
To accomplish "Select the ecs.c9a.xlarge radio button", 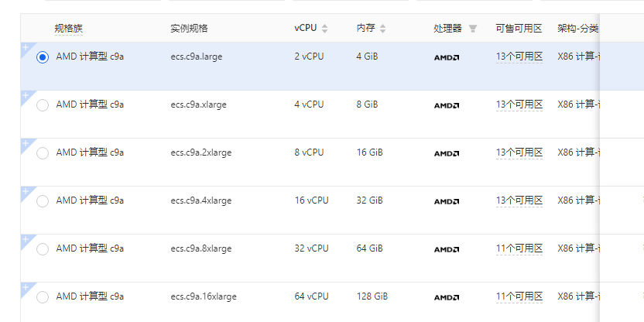I will (43, 105).
